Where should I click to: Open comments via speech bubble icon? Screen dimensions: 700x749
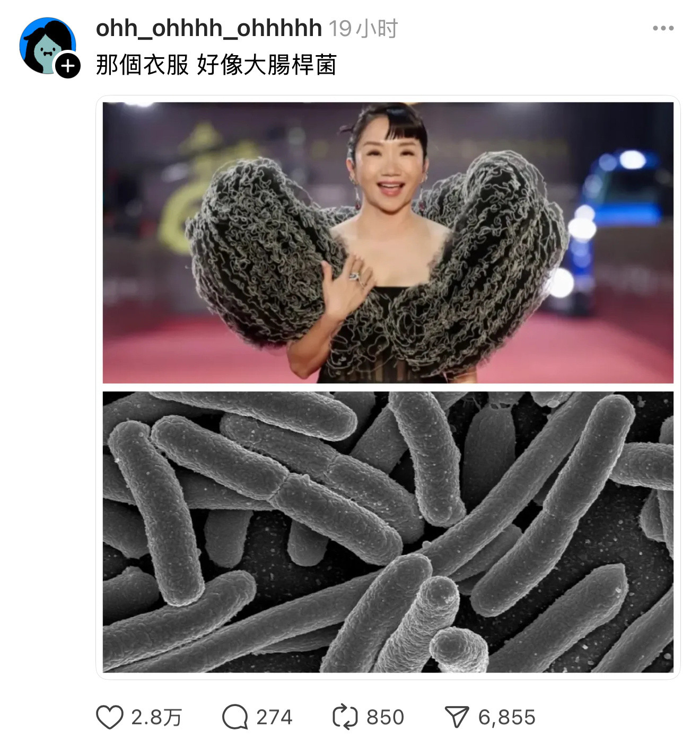pyautogui.click(x=235, y=717)
